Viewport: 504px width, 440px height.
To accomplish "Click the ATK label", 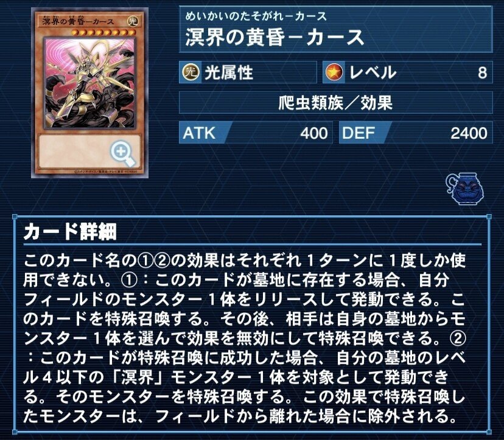I will 199,133.
